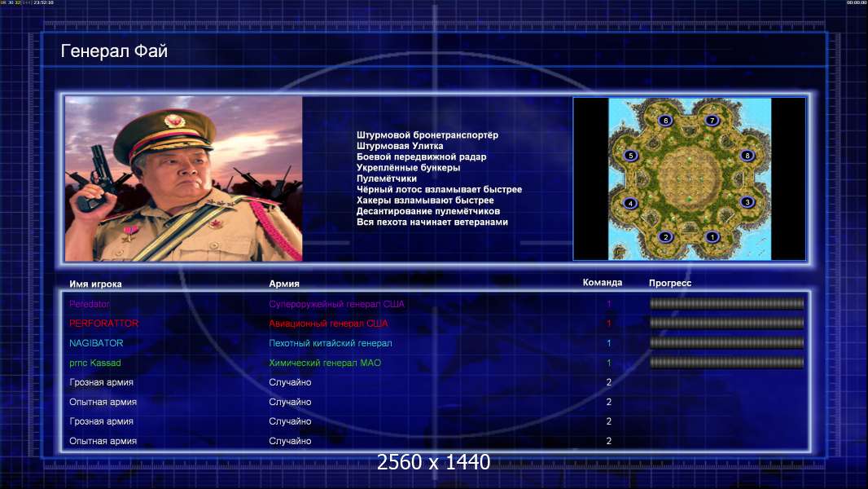
Task: Select start position marker 8 on map
Action: [x=747, y=156]
